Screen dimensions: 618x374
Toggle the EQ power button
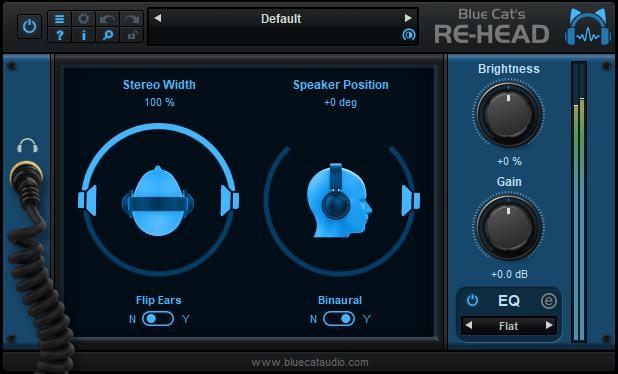tap(472, 301)
